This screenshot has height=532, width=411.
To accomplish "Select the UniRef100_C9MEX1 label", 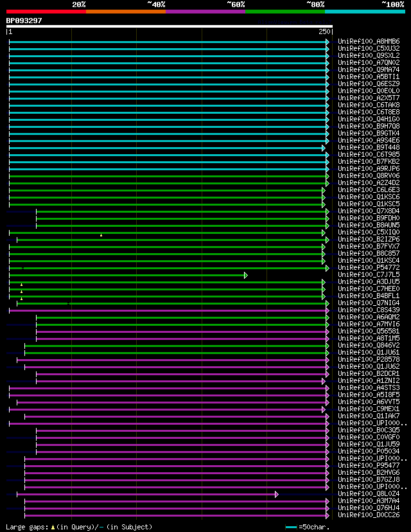I will point(369,409).
